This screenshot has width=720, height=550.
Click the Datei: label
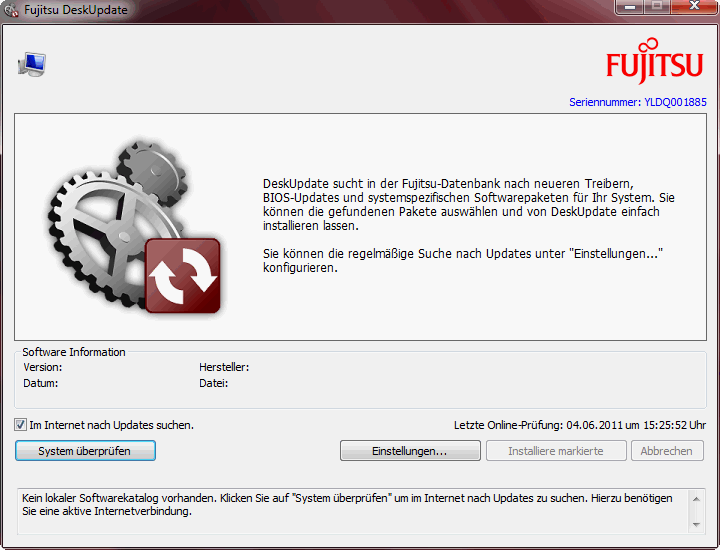(x=214, y=383)
